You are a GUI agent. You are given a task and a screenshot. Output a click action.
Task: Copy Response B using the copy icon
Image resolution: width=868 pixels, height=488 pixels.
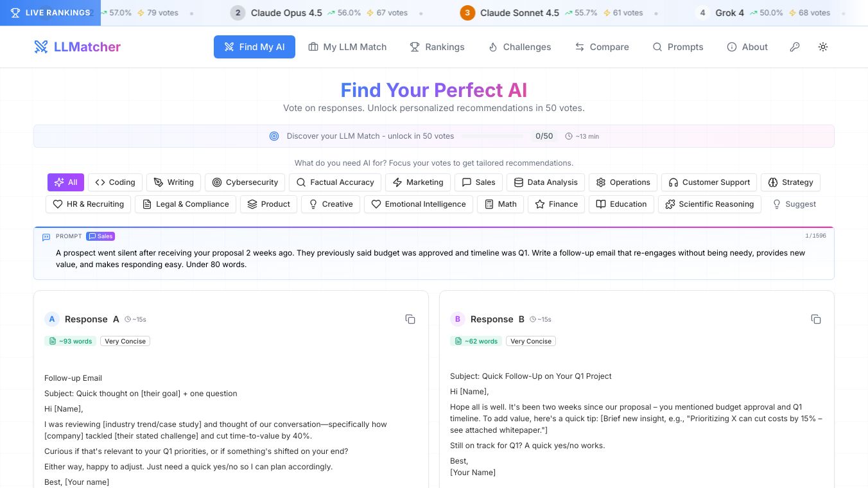(x=816, y=319)
